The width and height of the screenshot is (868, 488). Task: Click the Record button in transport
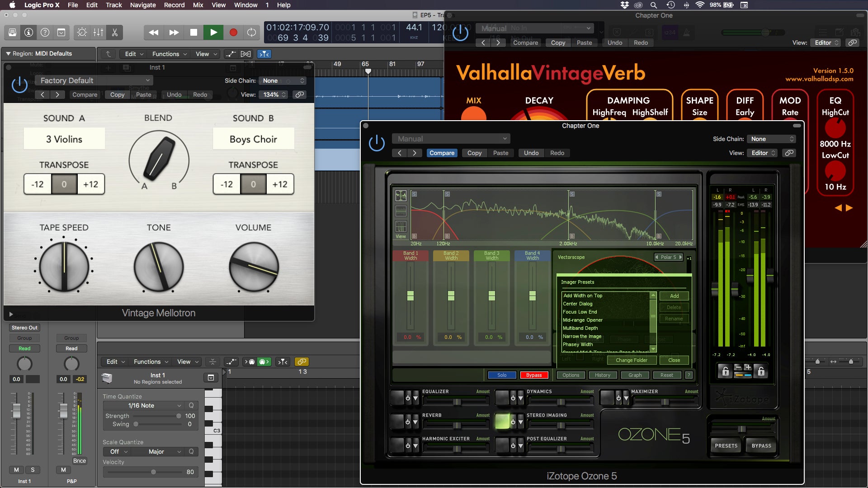click(233, 32)
